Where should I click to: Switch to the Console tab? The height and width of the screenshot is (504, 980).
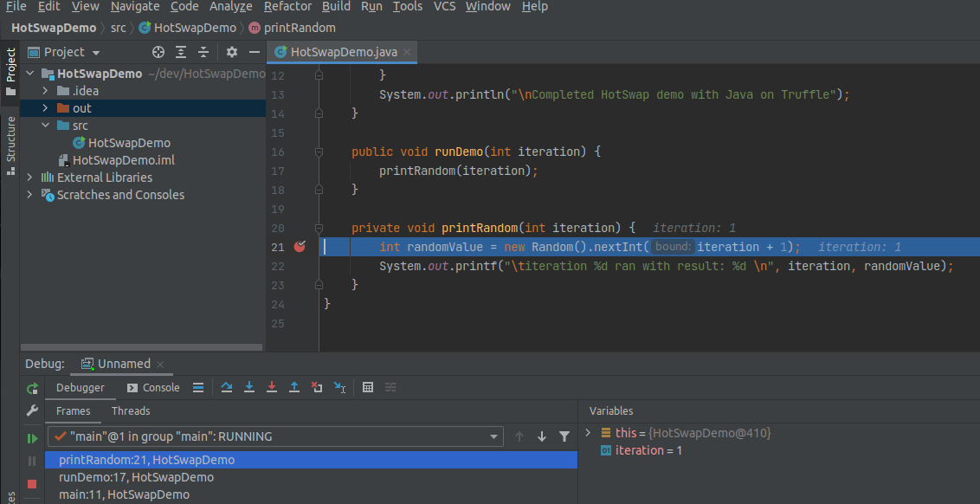(154, 387)
